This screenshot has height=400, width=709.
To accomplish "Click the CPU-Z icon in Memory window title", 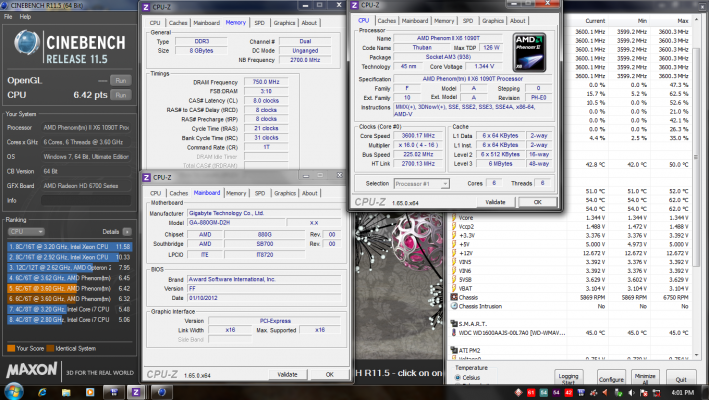I will [x=146, y=7].
